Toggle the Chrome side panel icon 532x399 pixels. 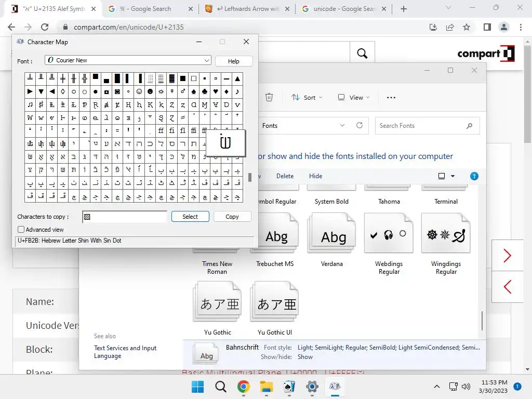point(487,27)
